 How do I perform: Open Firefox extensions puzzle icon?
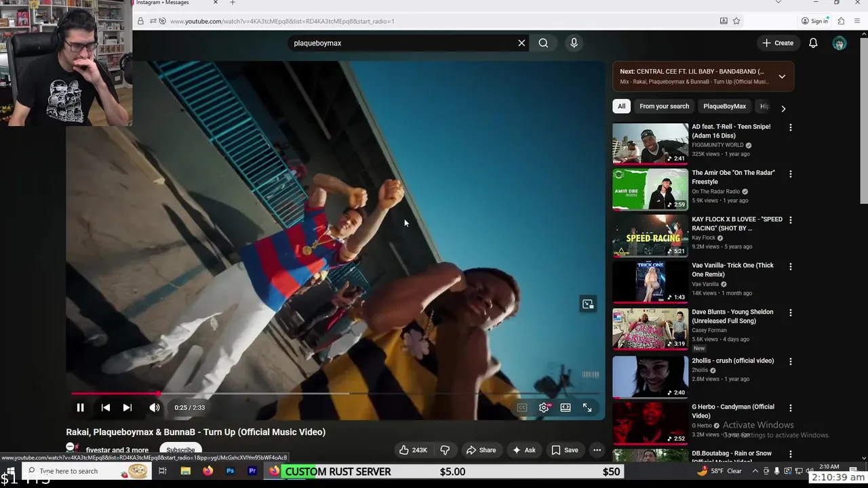pyautogui.click(x=841, y=21)
